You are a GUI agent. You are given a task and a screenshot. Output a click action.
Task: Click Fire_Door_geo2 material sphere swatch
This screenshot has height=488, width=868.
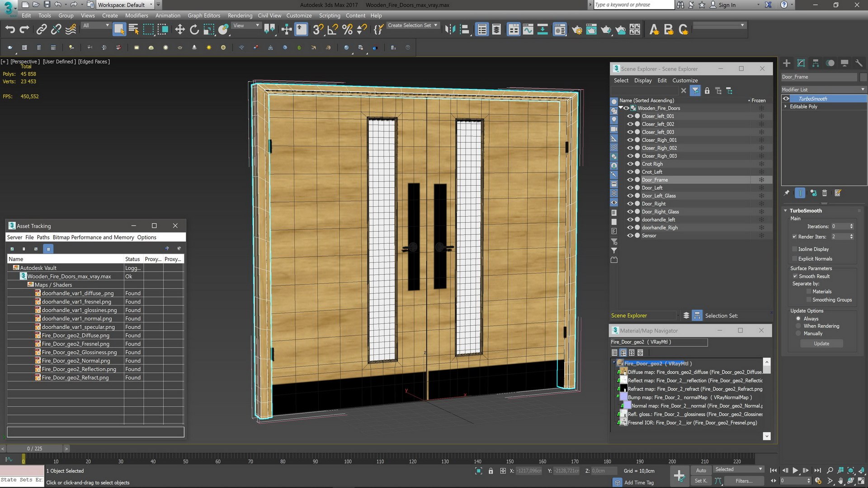pos(620,363)
